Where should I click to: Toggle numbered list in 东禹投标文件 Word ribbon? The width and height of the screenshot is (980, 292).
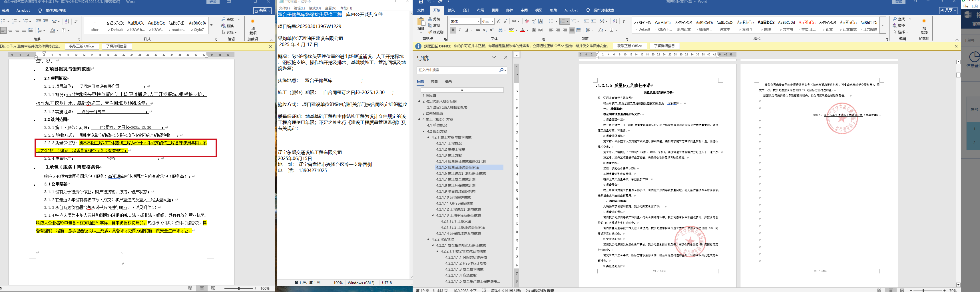coord(563,21)
